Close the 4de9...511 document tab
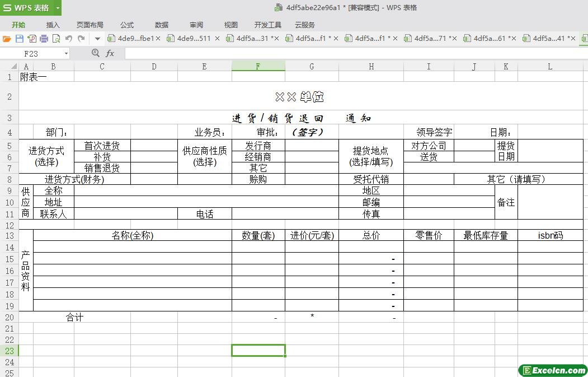588x377 pixels. 217,38
